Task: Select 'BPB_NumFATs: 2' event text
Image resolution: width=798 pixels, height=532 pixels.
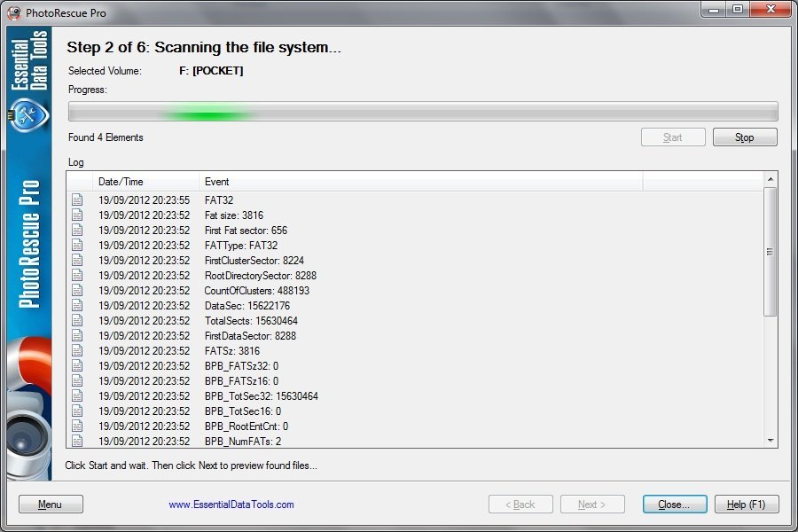Action: [x=243, y=442]
